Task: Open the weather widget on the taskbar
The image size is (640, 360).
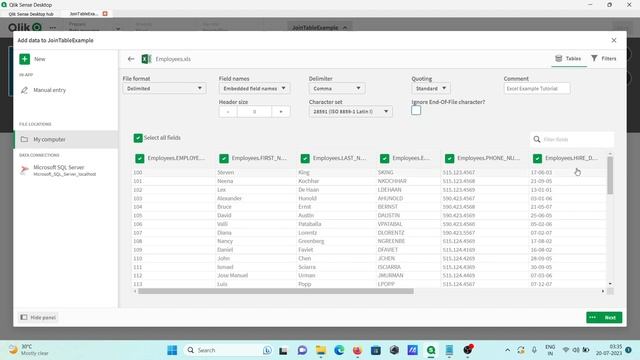Action: [29, 350]
